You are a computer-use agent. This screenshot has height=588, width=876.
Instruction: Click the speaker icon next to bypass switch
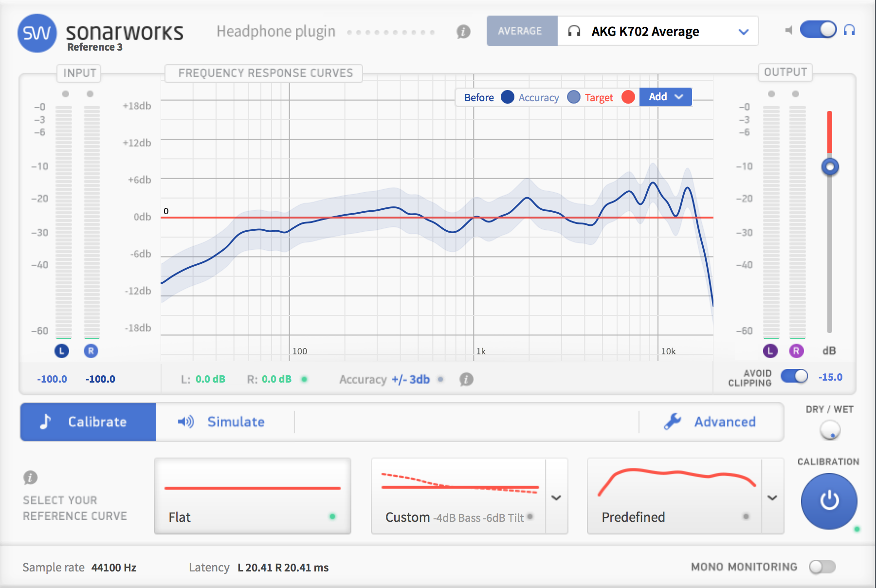click(789, 30)
